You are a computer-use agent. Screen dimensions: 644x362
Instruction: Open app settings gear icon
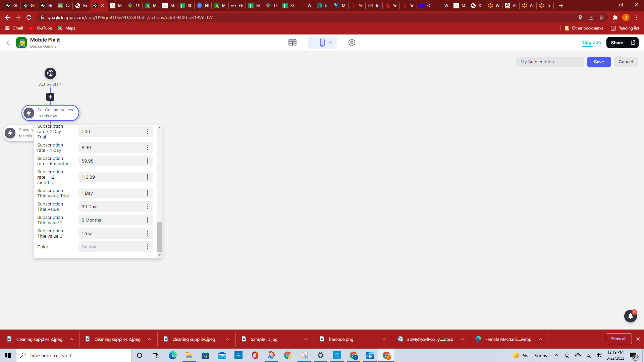[352, 43]
